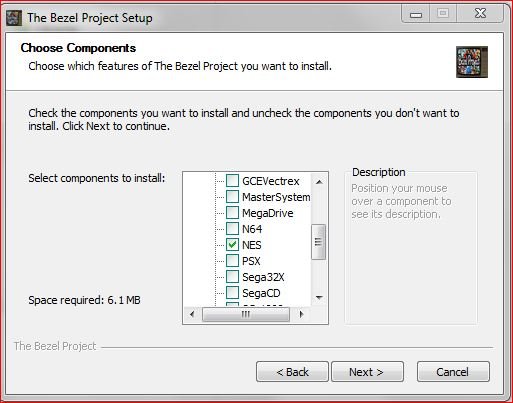Tick the SegaCD checkbox
Screen dimensions: 513x403
coord(232,293)
